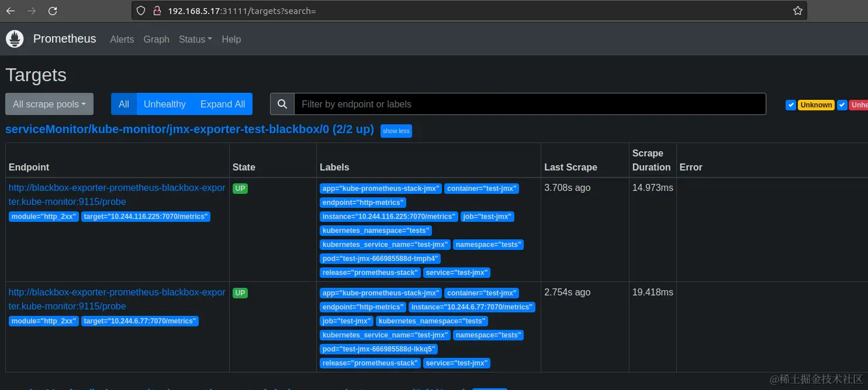Viewport: 868px width, 390px height.
Task: Open probe endpoint link for target 10.244.6.77
Action: tap(117, 299)
